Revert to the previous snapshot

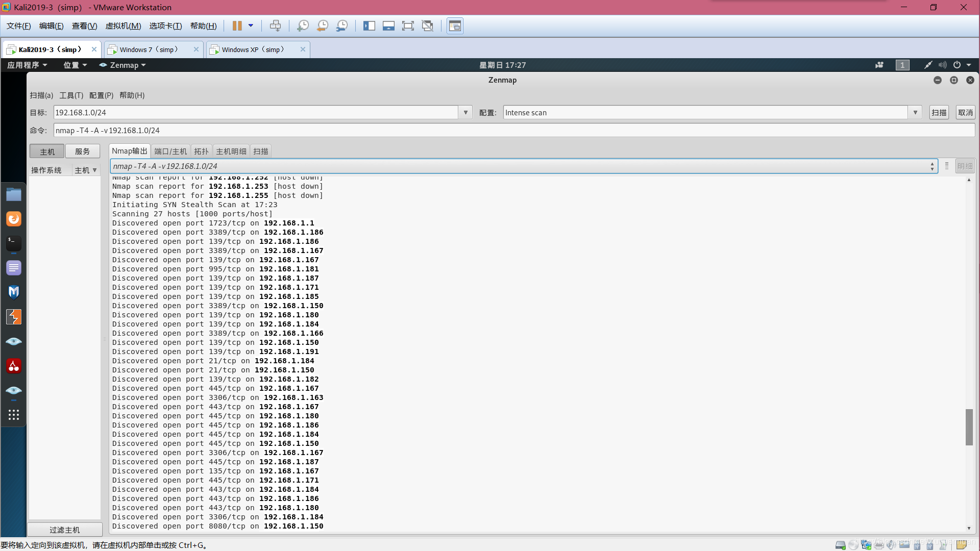click(323, 26)
